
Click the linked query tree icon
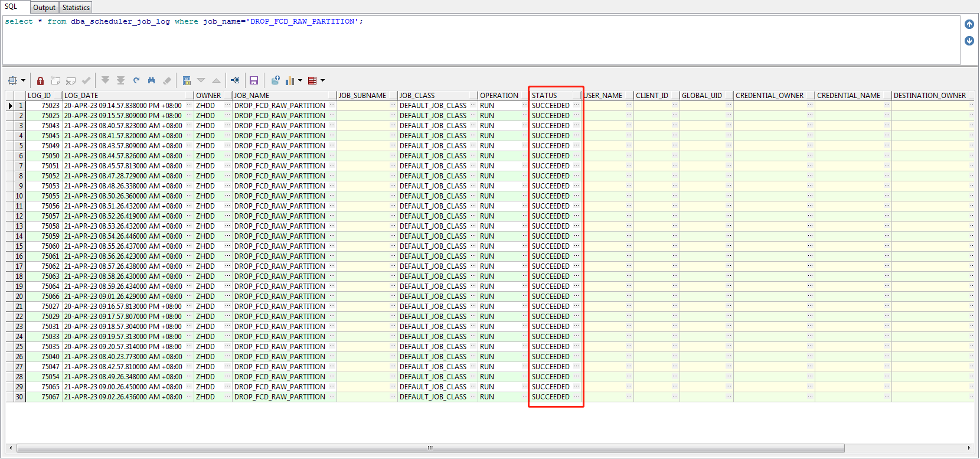pyautogui.click(x=235, y=80)
